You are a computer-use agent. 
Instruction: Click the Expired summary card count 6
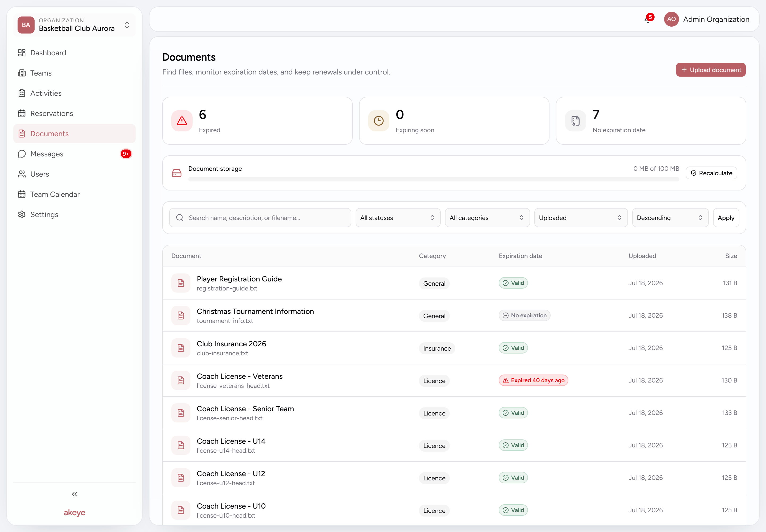point(202,115)
